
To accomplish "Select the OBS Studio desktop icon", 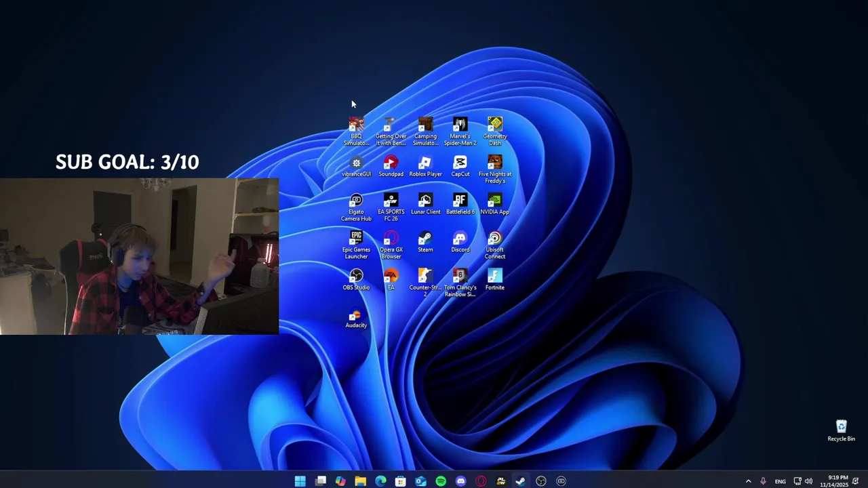I will point(356,280).
